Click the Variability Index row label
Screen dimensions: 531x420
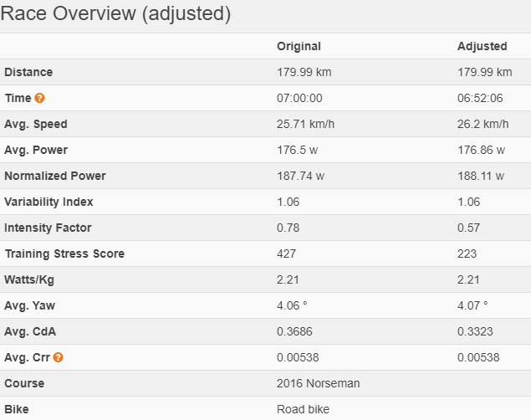coord(49,202)
